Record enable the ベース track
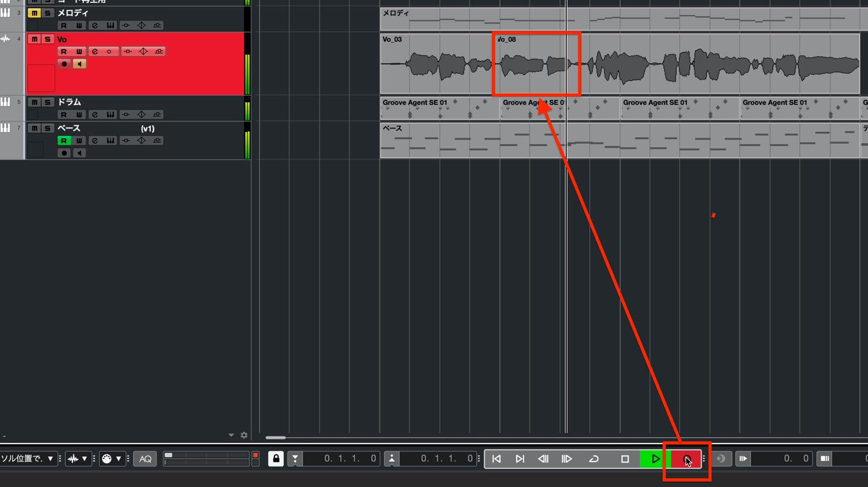This screenshot has width=868, height=487. coord(64,153)
